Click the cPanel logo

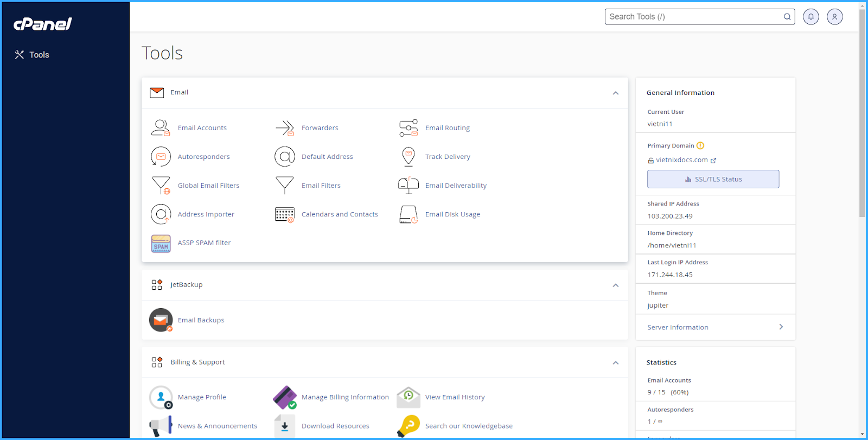tap(42, 24)
